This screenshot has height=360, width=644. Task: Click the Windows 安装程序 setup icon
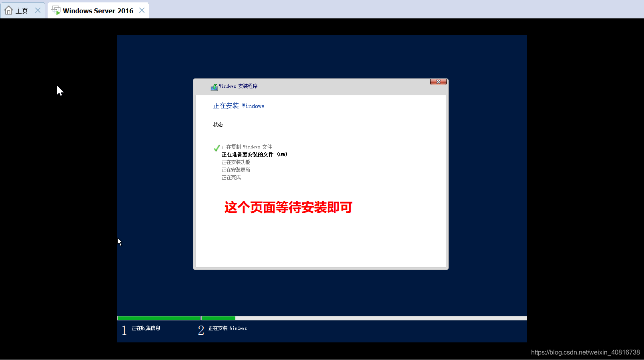tap(214, 87)
